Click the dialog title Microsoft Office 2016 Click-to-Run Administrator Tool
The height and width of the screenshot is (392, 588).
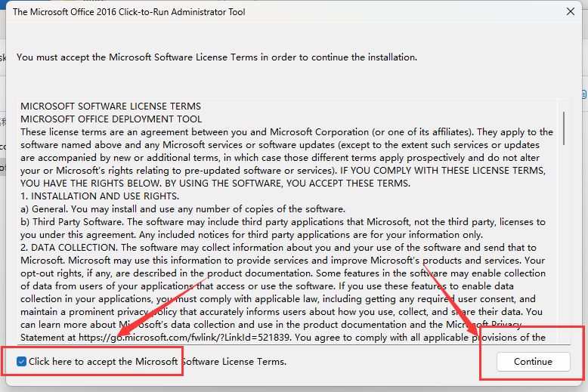[x=129, y=12]
